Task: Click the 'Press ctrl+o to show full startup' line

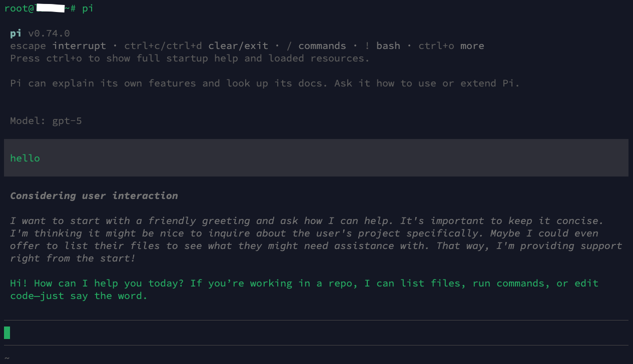Action: [x=190, y=58]
